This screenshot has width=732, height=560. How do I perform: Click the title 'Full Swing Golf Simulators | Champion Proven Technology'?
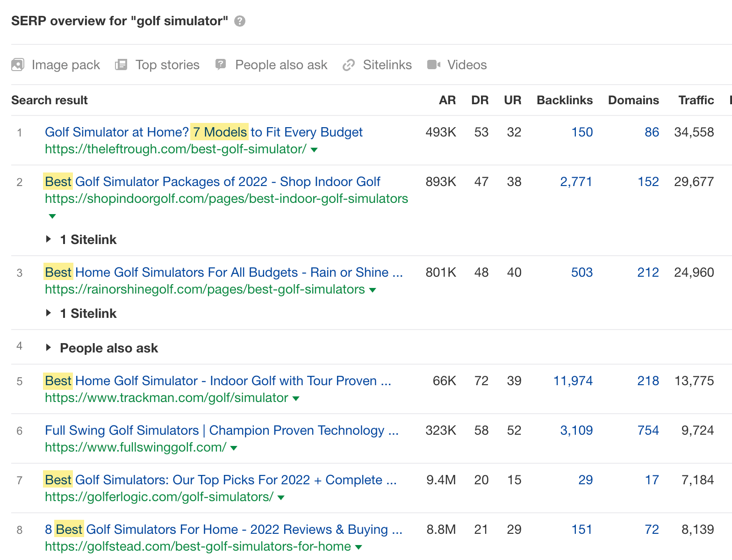click(x=222, y=430)
